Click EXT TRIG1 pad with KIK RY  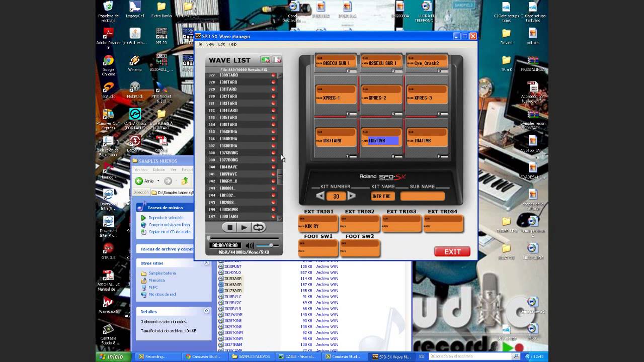tap(318, 223)
